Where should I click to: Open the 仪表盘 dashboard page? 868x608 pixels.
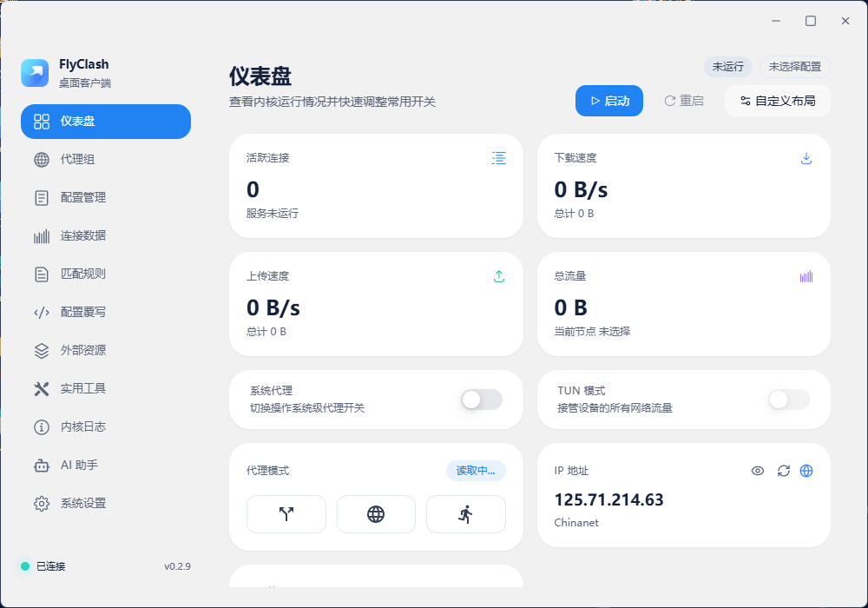[106, 122]
